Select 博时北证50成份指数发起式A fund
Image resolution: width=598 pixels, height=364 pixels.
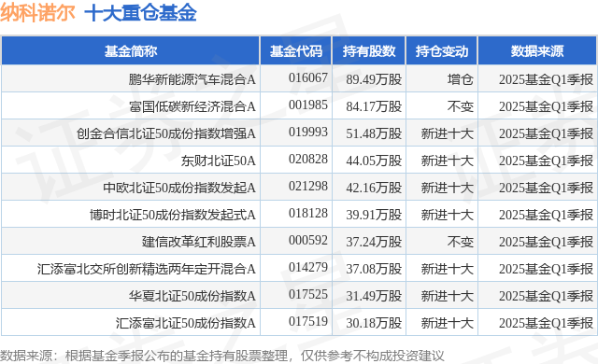coord(172,215)
